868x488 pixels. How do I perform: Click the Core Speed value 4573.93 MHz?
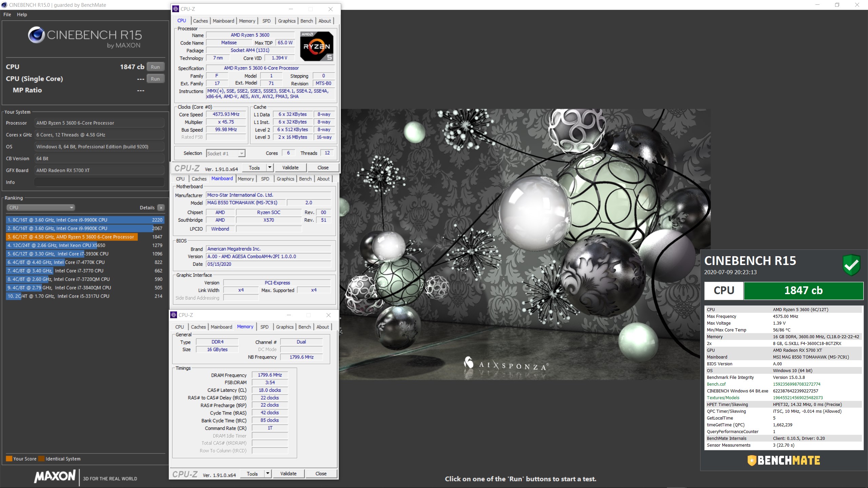(x=226, y=114)
